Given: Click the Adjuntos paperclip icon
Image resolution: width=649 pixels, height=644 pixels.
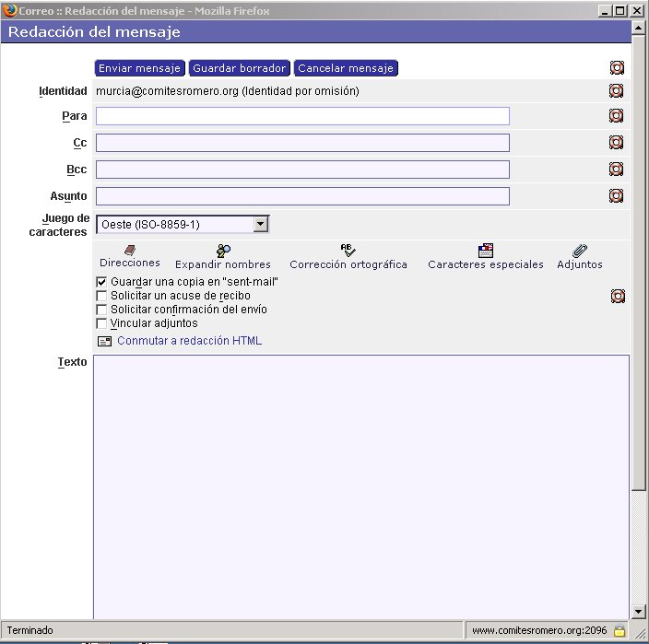Looking at the screenshot, I should (579, 251).
